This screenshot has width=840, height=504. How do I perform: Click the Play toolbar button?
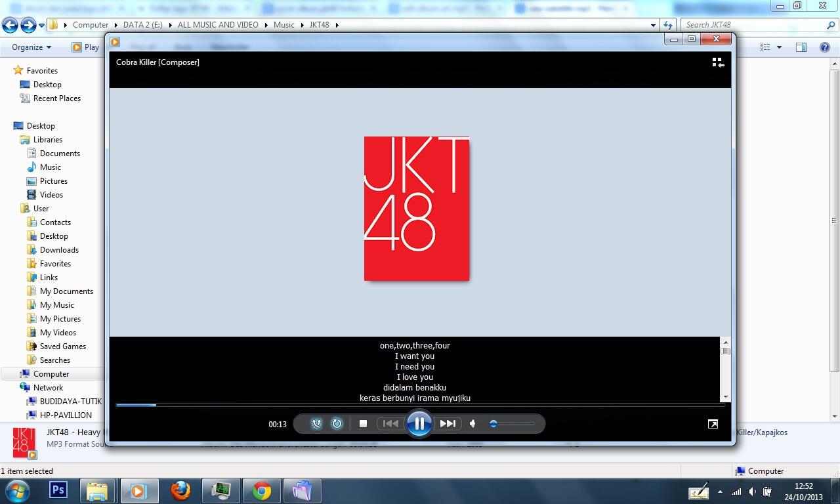(x=85, y=47)
